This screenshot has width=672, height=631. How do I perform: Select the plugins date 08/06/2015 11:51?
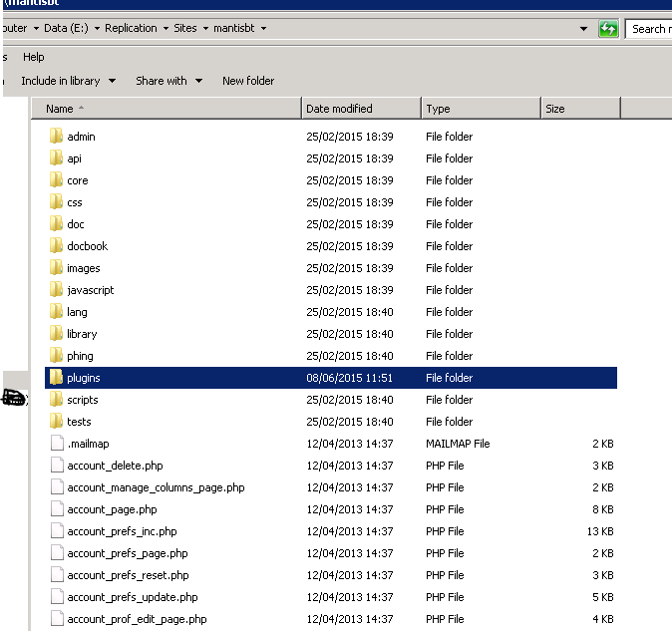pyautogui.click(x=349, y=378)
